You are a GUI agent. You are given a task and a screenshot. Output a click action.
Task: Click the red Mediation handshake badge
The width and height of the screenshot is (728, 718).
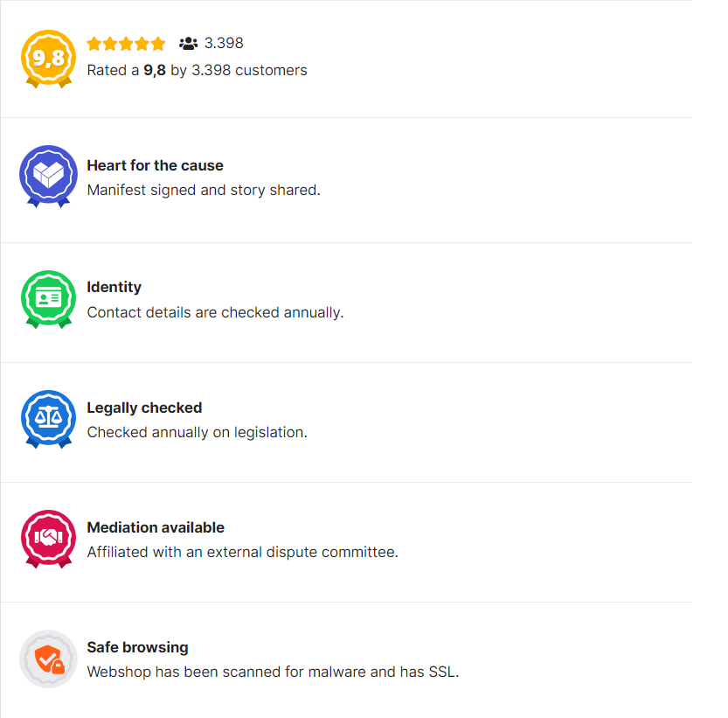tap(48, 539)
